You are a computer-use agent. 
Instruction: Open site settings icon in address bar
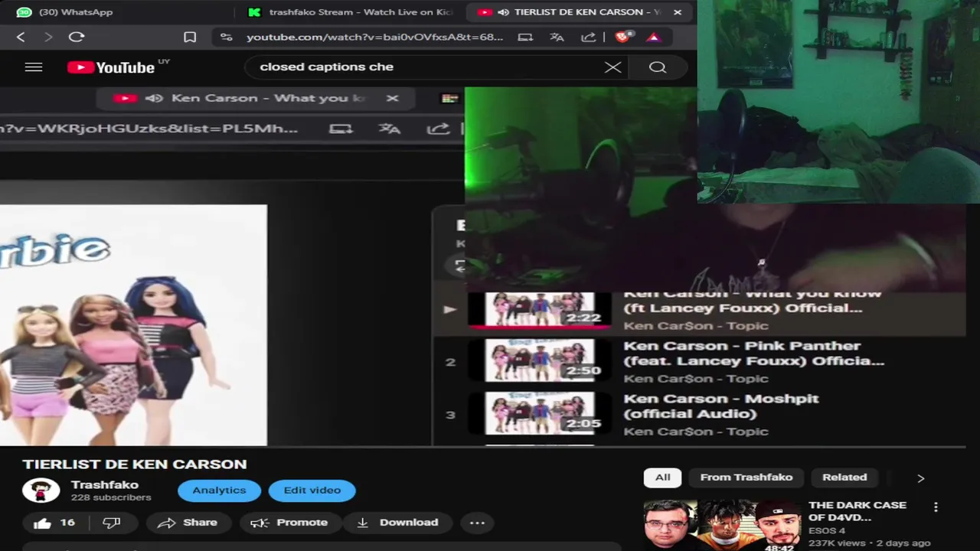(225, 37)
